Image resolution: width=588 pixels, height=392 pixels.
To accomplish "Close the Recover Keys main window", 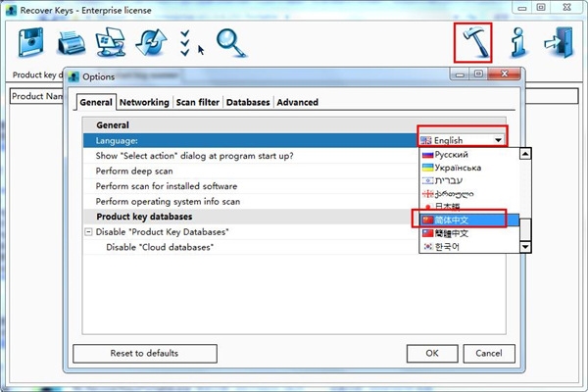I will pos(567,7).
